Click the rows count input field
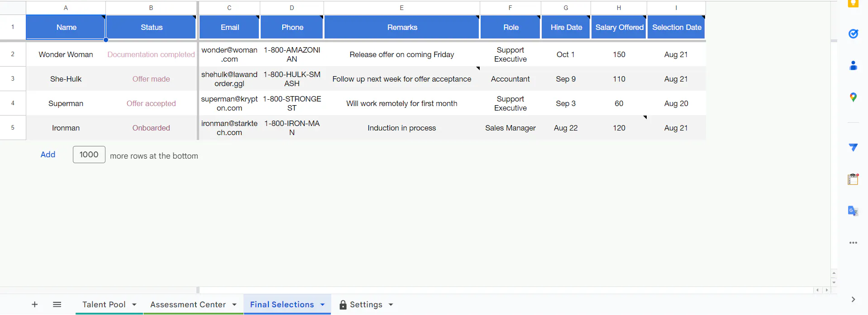Image resolution: width=868 pixels, height=315 pixels. (89, 155)
